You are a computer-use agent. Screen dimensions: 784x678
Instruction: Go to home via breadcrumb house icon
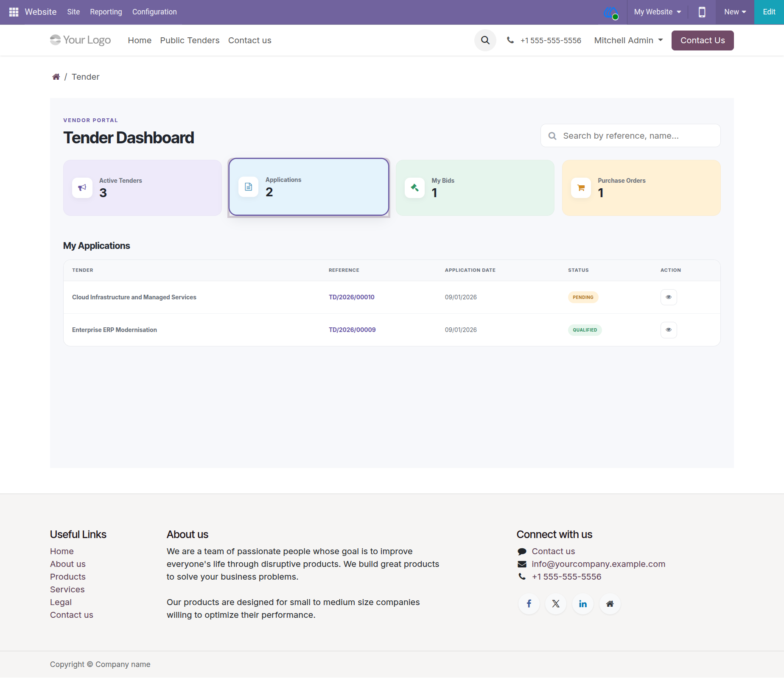coord(56,77)
